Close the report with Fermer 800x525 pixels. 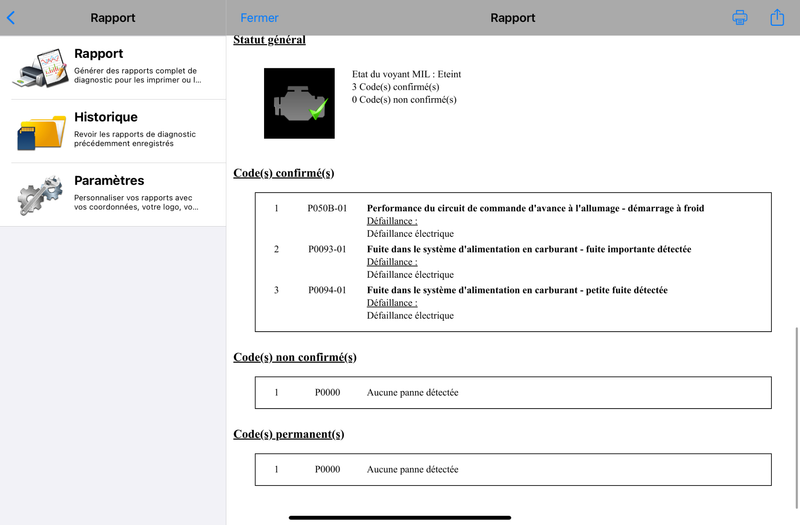(x=259, y=18)
